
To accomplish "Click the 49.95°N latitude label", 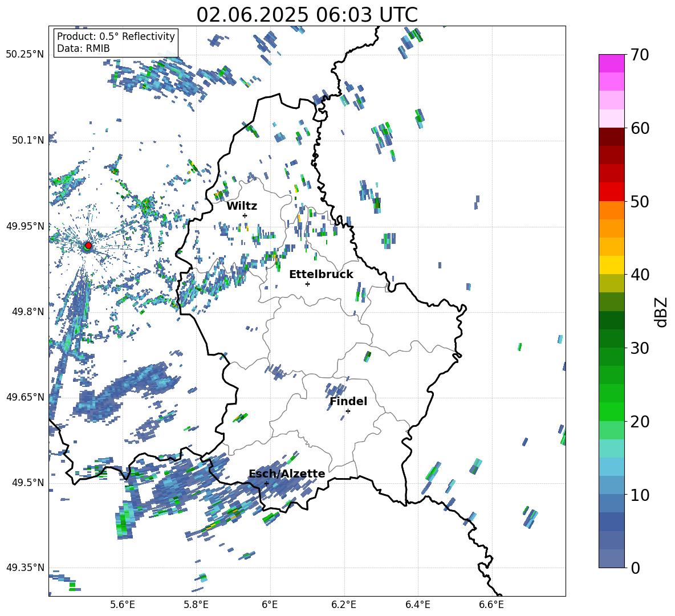I will coord(25,226).
